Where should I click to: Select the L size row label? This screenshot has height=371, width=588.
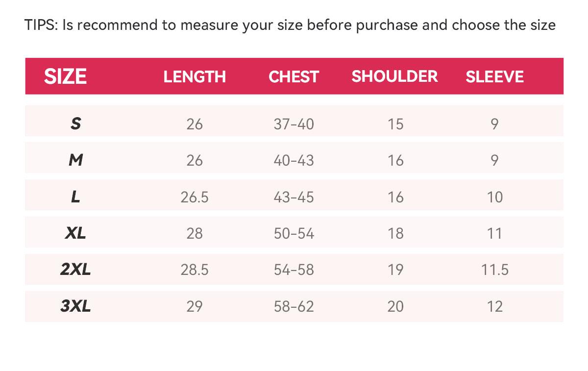coord(75,197)
